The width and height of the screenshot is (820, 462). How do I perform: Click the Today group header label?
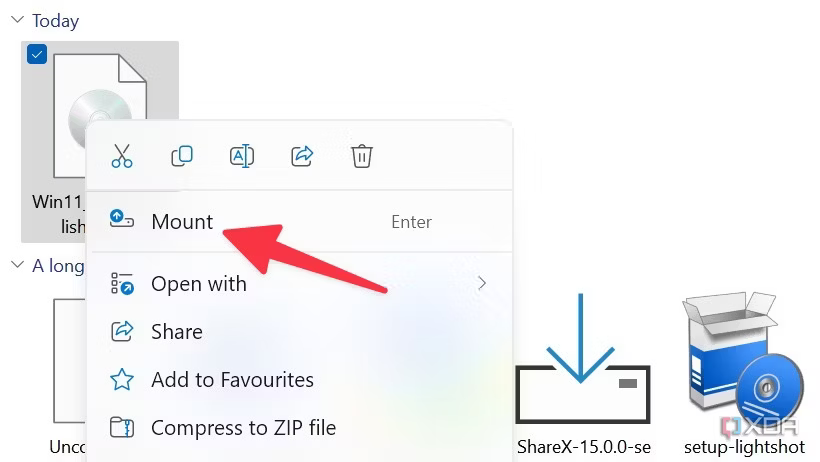click(x=55, y=20)
